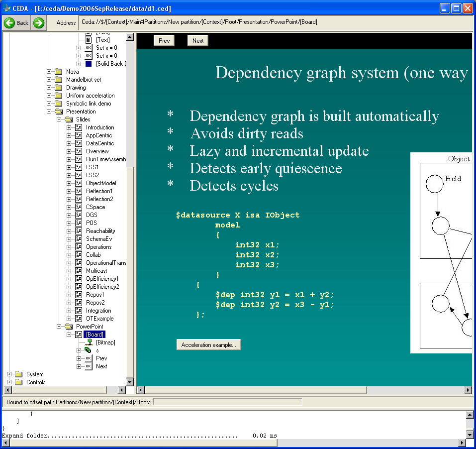Click the OK icon beside Next tree item
This screenshot has height=449, width=476.
(x=89, y=366)
